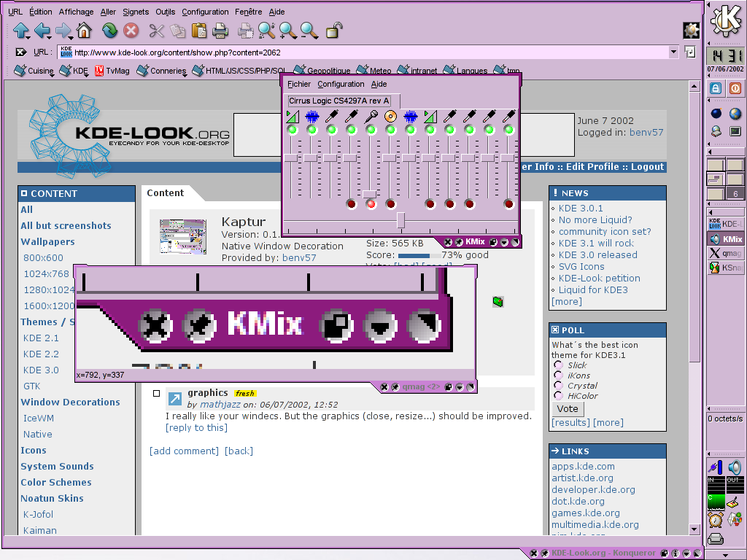Open the Wallpapers category link
The image size is (747, 560).
(47, 241)
